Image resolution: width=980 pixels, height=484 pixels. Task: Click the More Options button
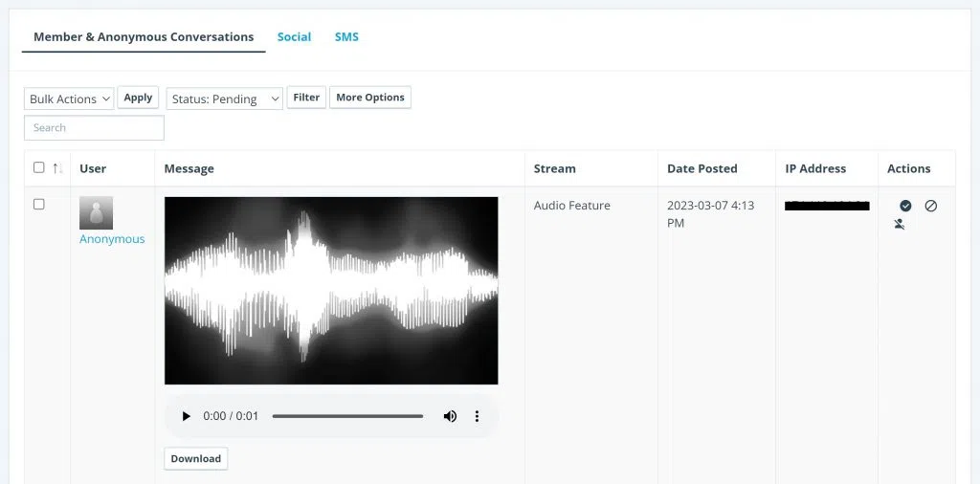(370, 98)
